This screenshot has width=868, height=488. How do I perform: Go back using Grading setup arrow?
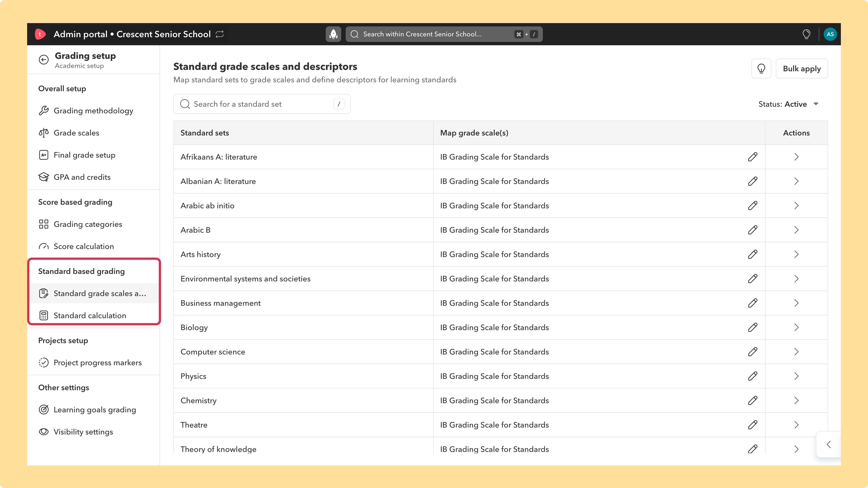click(44, 60)
